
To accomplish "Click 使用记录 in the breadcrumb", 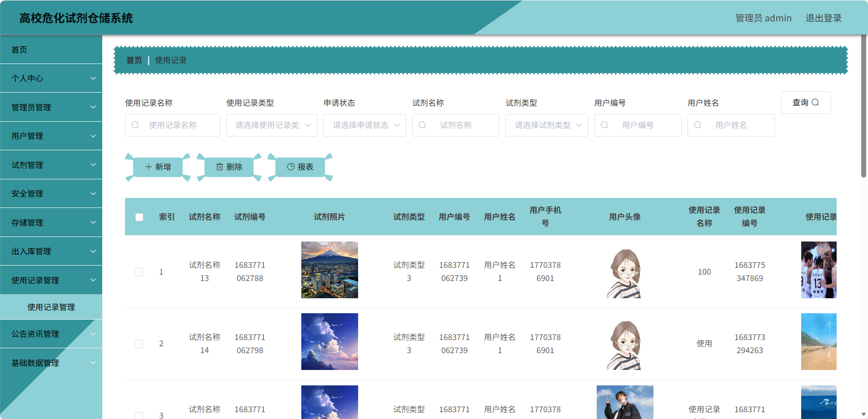I will coord(170,60).
